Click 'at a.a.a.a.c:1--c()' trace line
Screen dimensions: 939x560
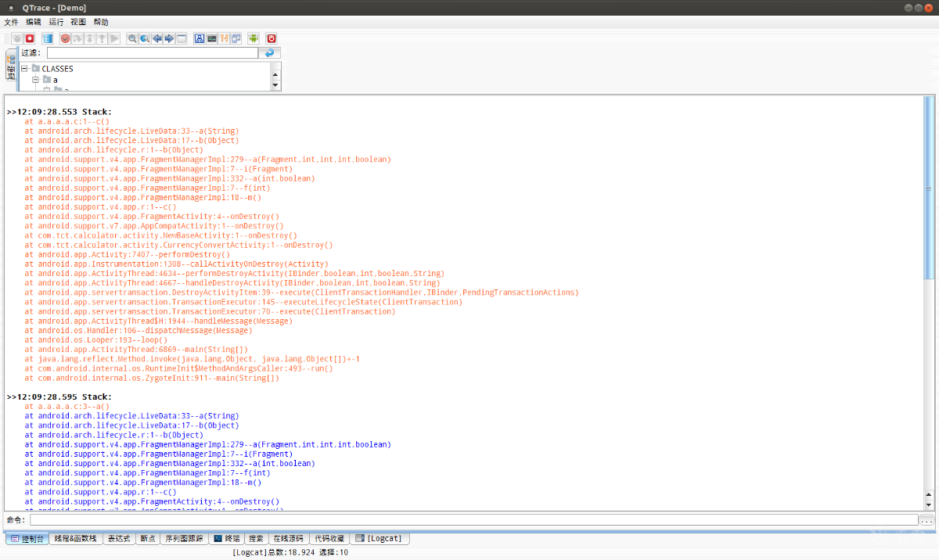coord(67,121)
